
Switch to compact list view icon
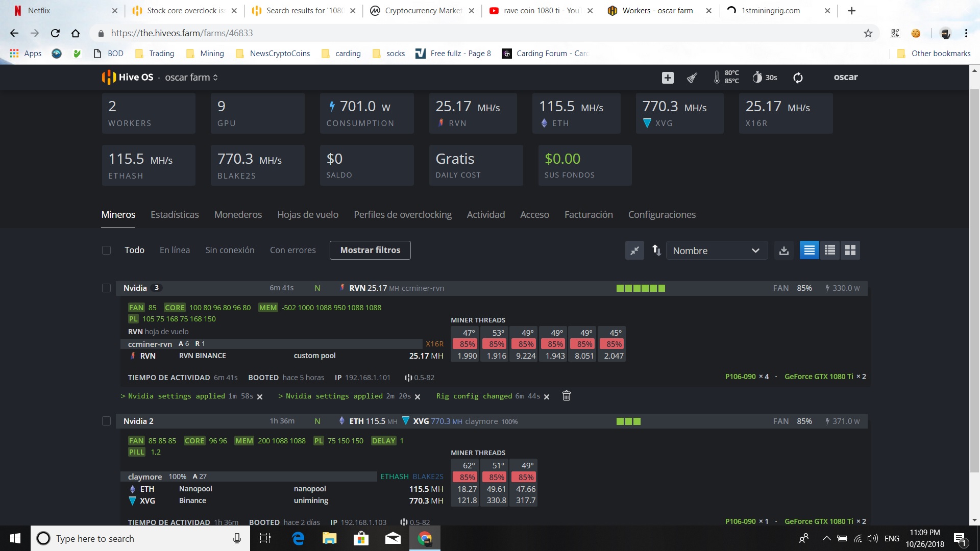[830, 251]
